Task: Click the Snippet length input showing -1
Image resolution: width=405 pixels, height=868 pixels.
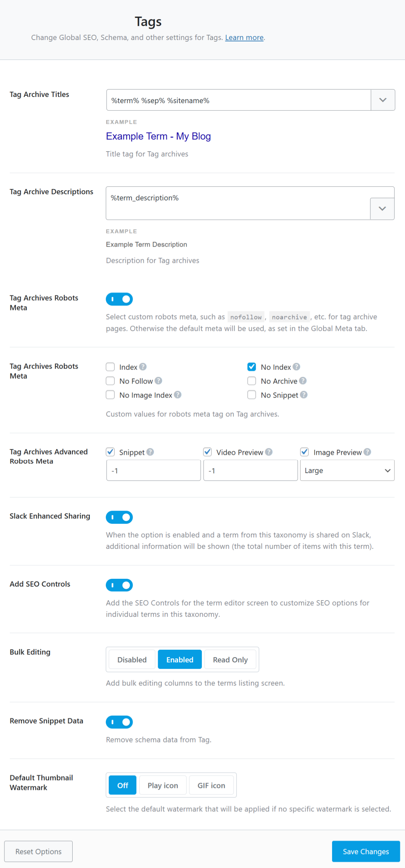Action: pyautogui.click(x=153, y=470)
